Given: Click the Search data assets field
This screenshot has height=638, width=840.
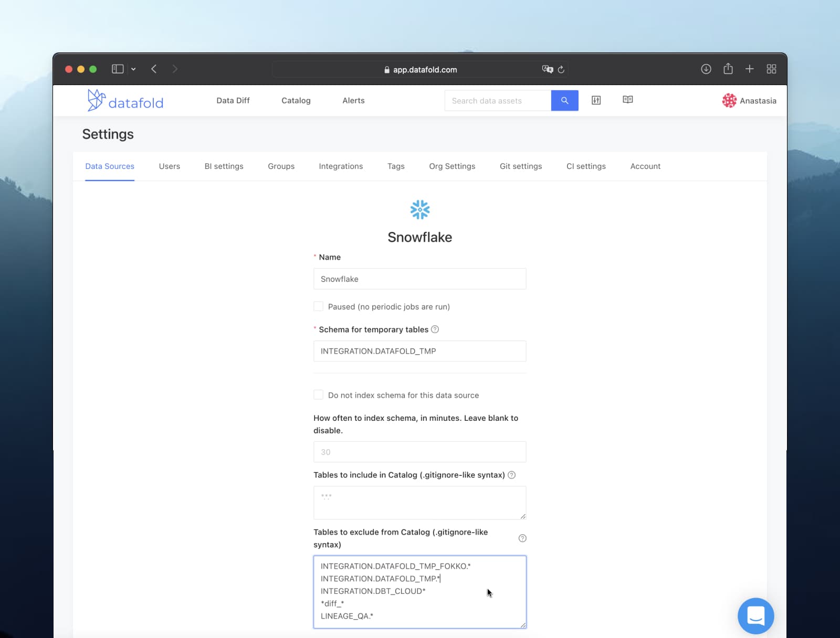Looking at the screenshot, I should point(498,101).
